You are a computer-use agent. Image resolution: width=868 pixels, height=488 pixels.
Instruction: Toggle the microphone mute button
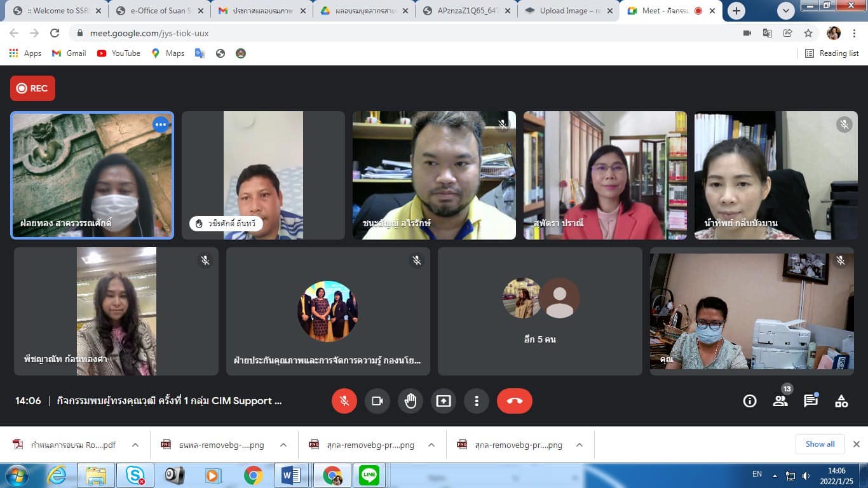click(344, 401)
